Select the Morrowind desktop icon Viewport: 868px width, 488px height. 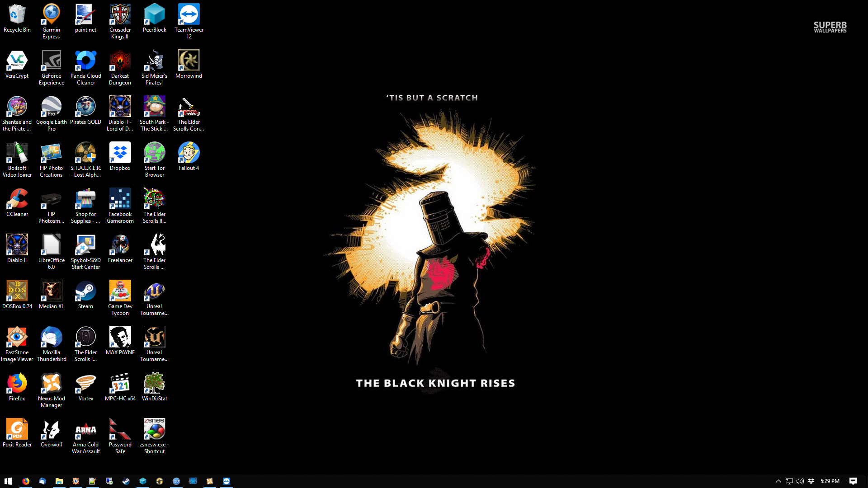(189, 65)
